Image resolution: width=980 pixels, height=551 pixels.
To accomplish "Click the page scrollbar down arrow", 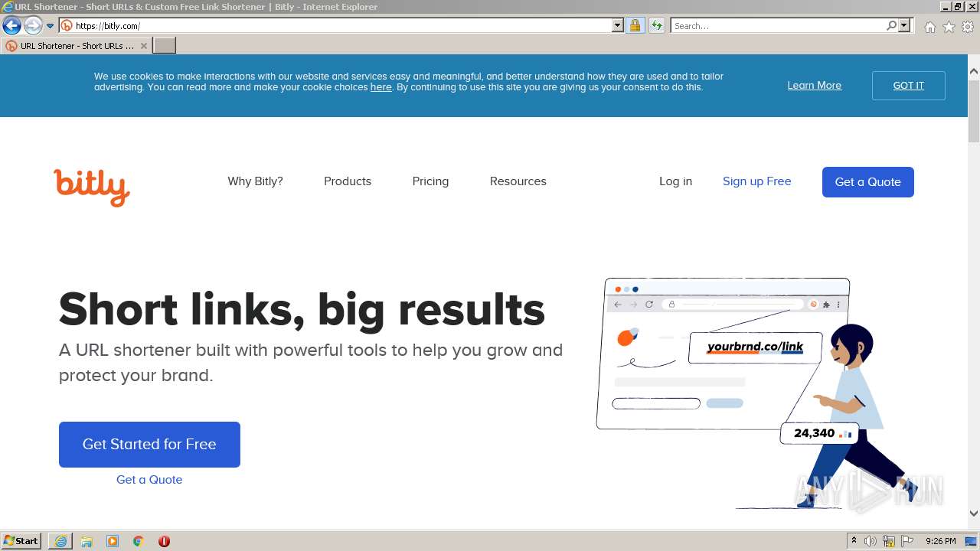I will click(x=974, y=514).
